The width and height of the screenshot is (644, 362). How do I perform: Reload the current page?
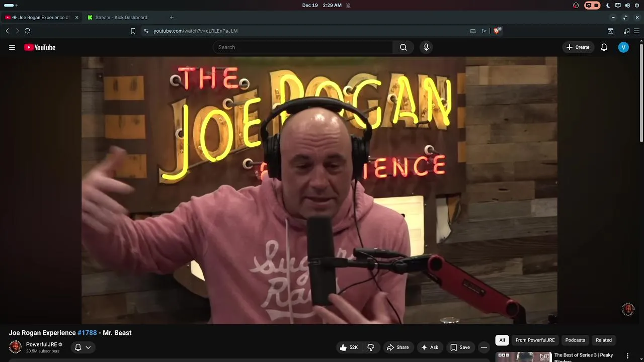click(x=28, y=31)
